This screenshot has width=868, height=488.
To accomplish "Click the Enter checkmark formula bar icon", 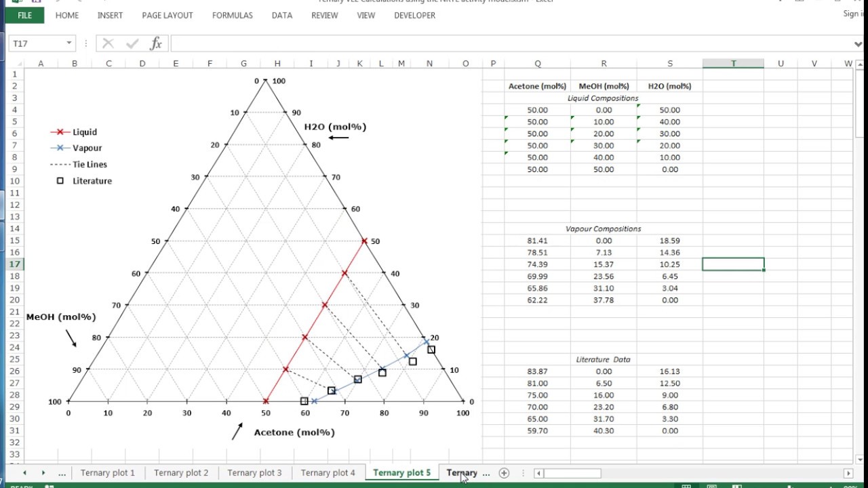I will tap(132, 43).
